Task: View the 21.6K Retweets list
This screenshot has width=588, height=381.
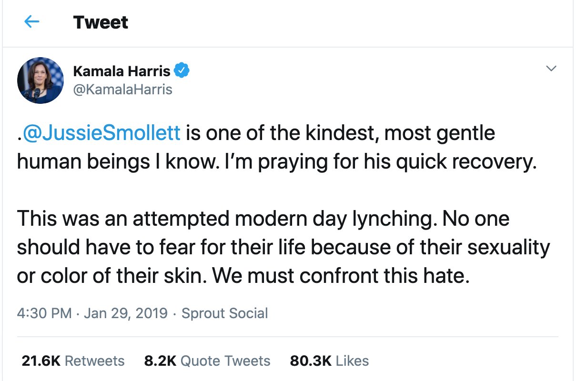Action: [x=73, y=361]
